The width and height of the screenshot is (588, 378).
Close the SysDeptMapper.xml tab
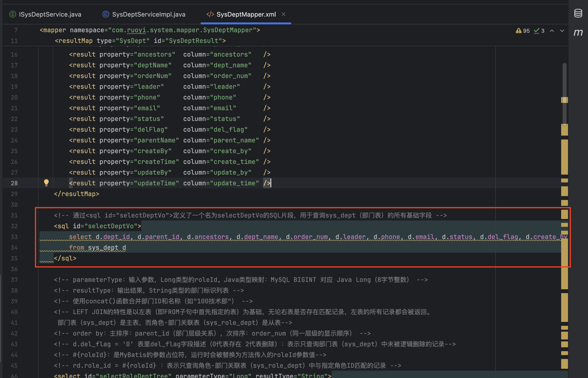coord(283,14)
